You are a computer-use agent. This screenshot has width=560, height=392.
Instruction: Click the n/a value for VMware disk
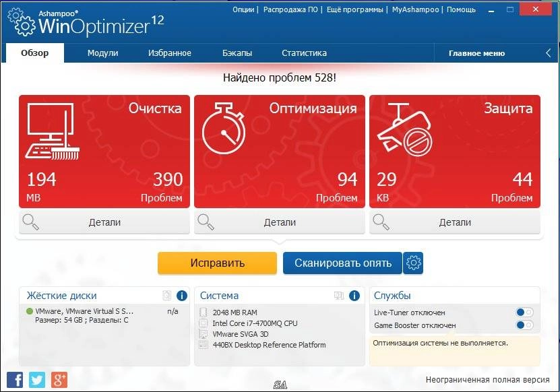173,311
